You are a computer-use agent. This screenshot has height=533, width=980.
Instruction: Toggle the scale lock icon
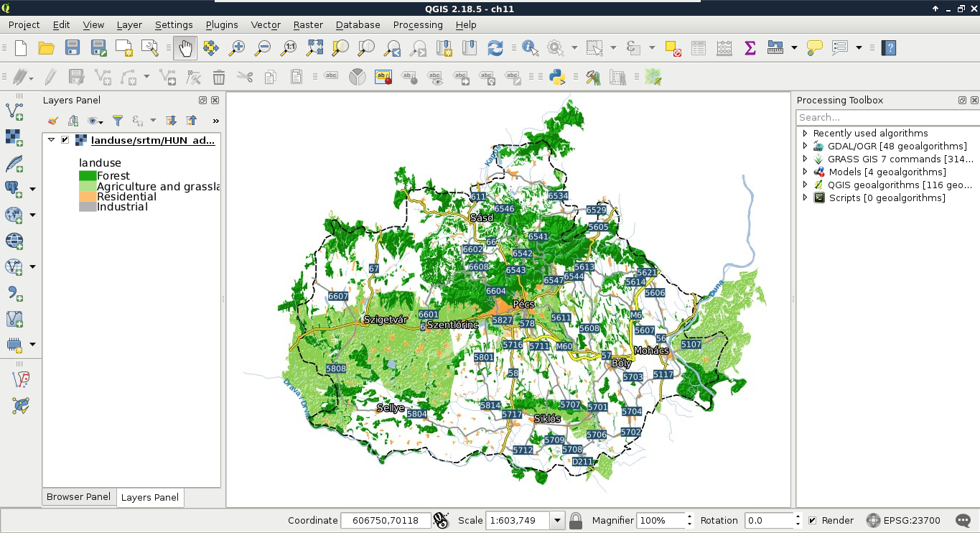575,521
